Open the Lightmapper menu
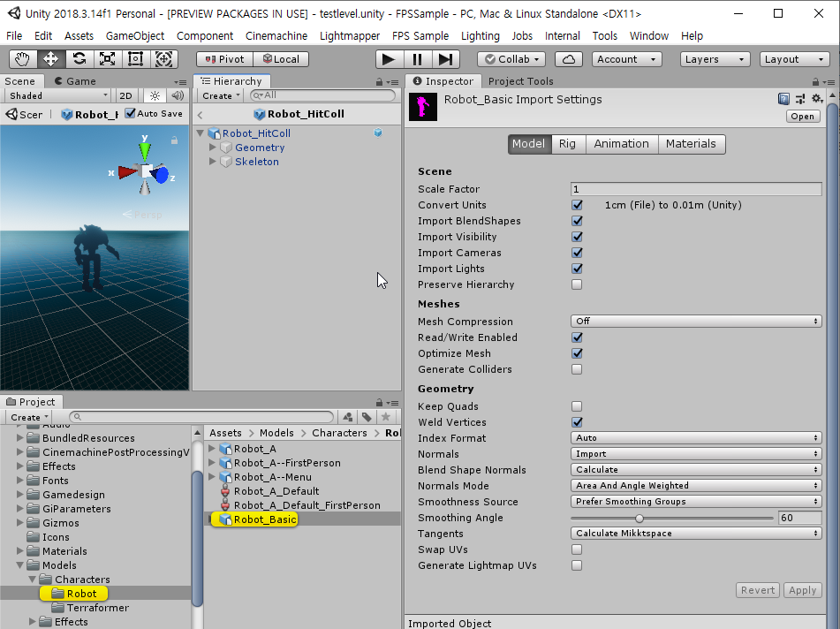 350,36
